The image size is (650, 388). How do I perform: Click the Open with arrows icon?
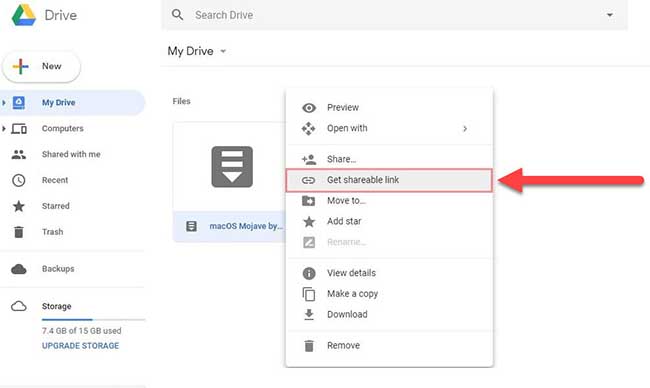[x=308, y=129]
